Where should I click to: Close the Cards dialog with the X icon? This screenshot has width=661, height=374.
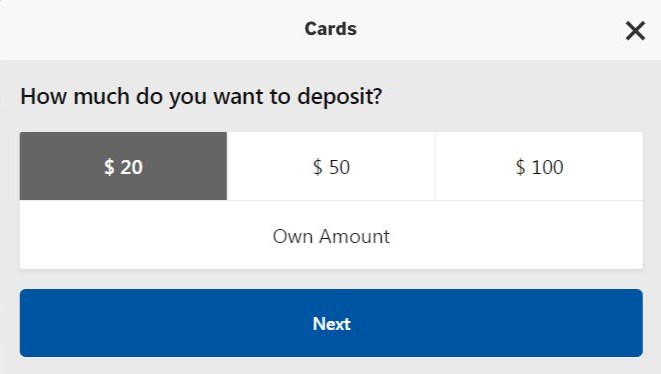635,31
